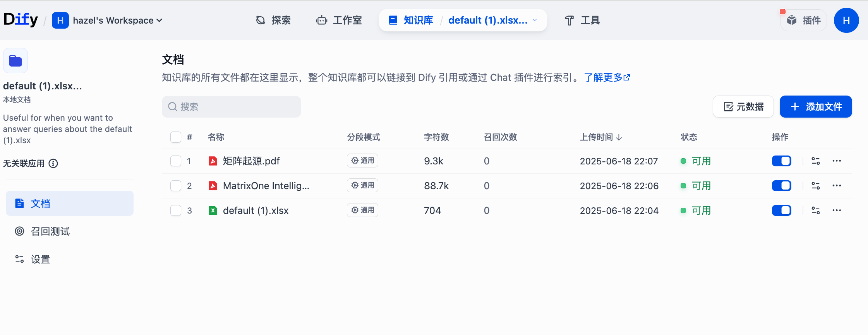Expand the default (1).xlsx... knowledge base dropdown
The height and width of the screenshot is (335, 868).
(535, 20)
